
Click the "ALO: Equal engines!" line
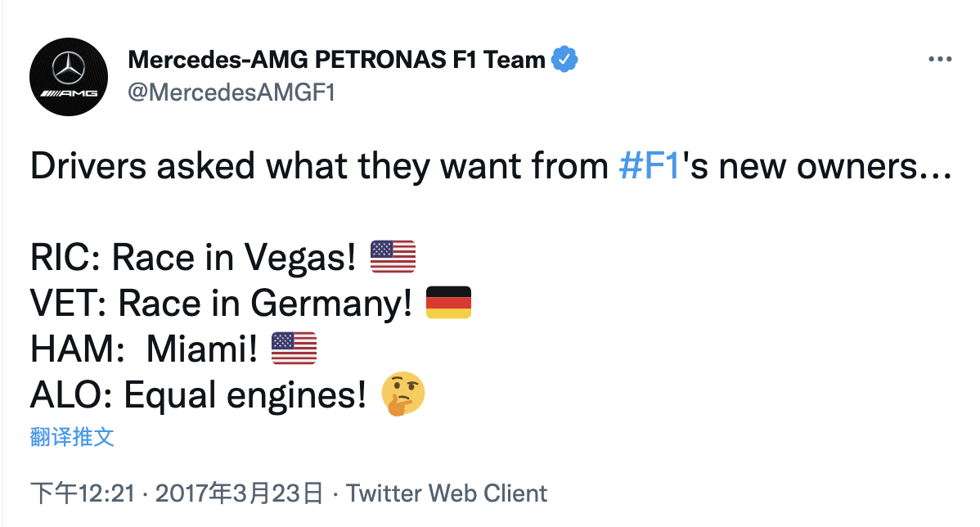point(198,396)
